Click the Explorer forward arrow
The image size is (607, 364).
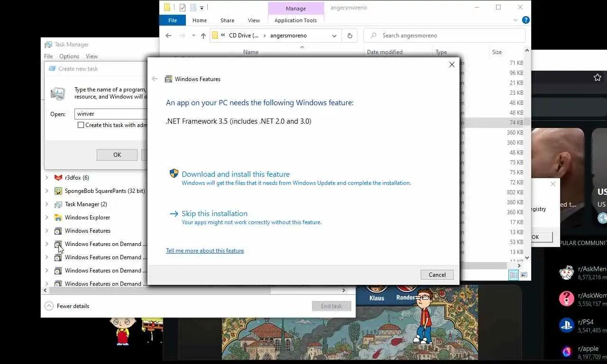182,36
